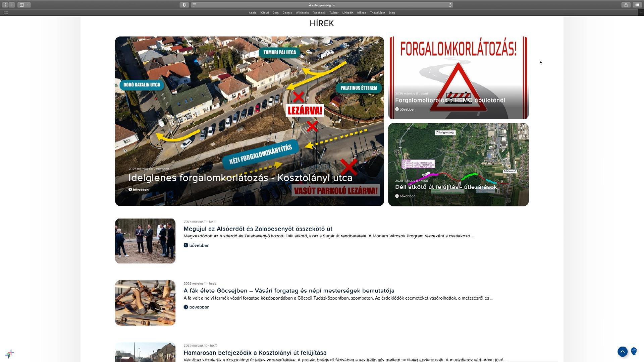Image resolution: width=644 pixels, height=362 pixels.
Task: Open the Wikipedia bookmark
Action: pyautogui.click(x=302, y=13)
